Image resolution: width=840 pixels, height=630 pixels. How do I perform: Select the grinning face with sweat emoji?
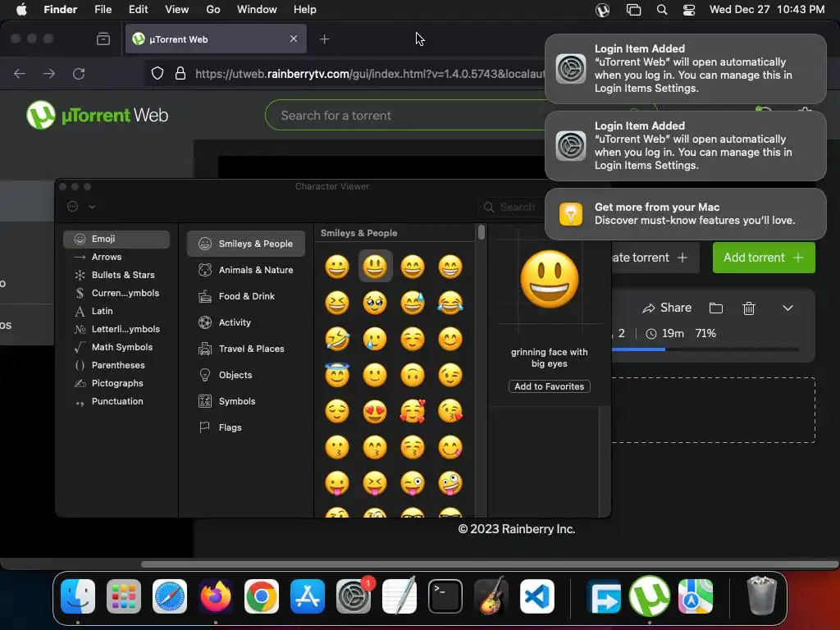(413, 303)
